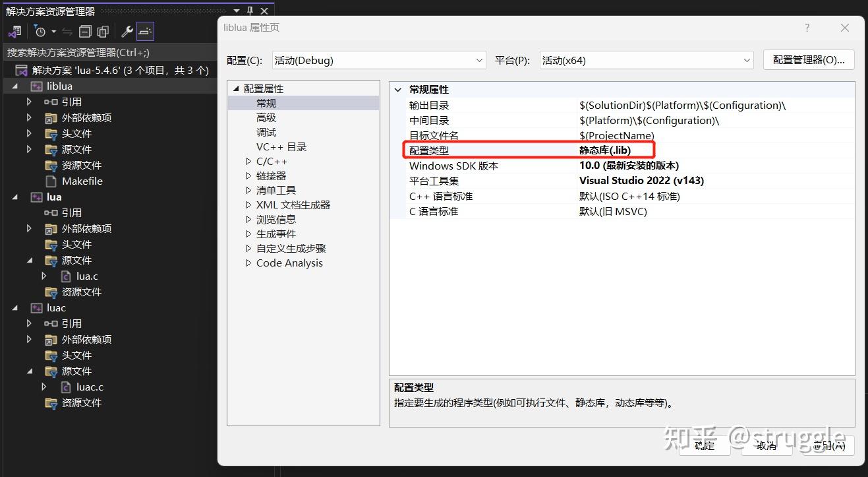This screenshot has height=477, width=868.
Task: Click Show All Files icon
Action: (x=102, y=31)
